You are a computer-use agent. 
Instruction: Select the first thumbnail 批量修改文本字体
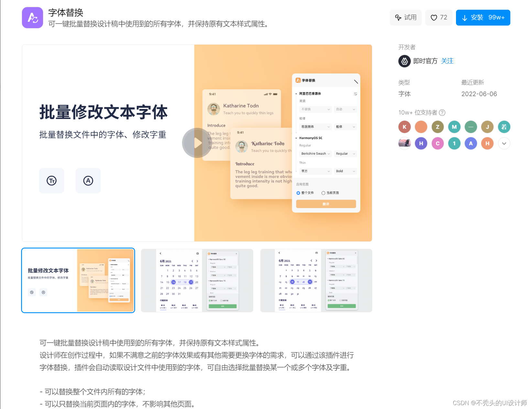78,281
